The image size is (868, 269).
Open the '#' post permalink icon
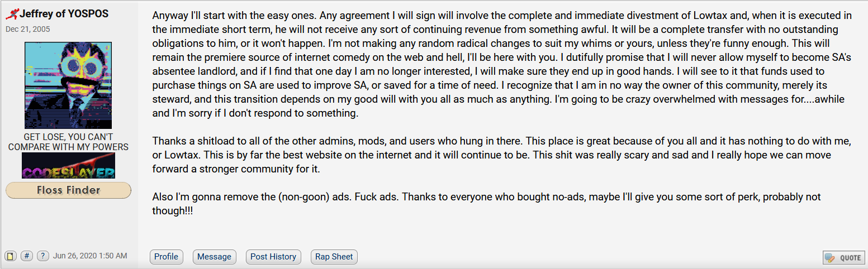click(x=26, y=256)
